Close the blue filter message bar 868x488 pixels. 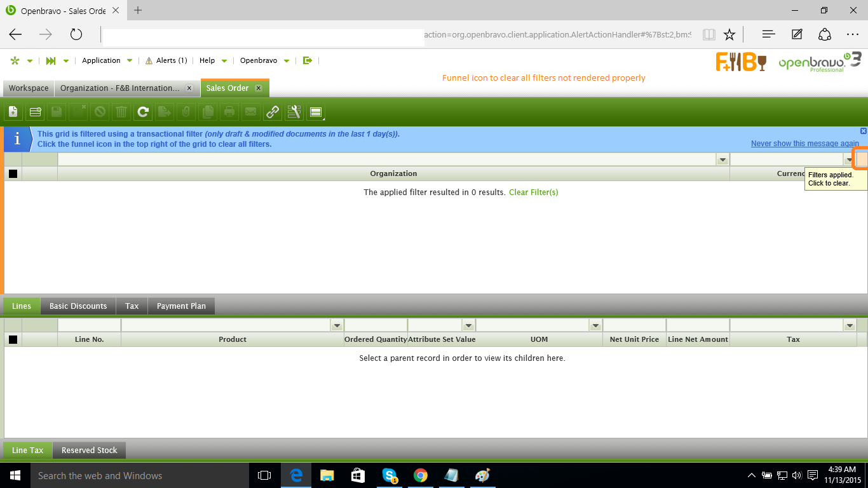864,131
